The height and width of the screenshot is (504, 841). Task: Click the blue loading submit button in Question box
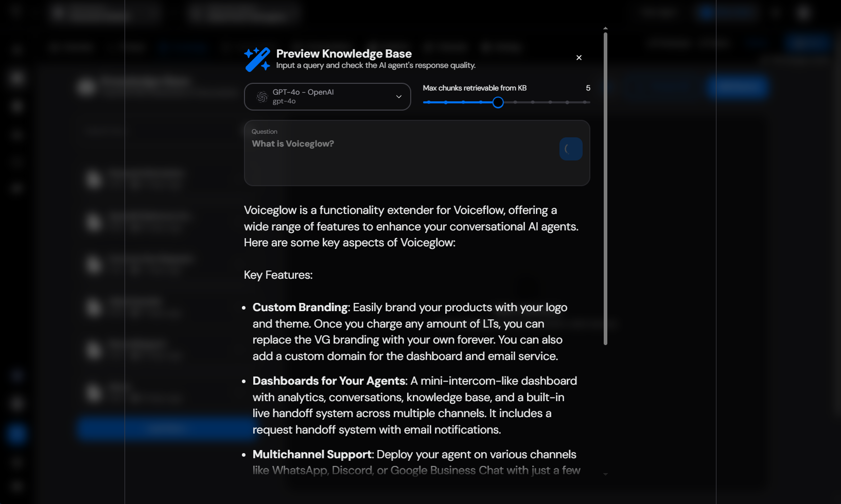click(x=571, y=149)
